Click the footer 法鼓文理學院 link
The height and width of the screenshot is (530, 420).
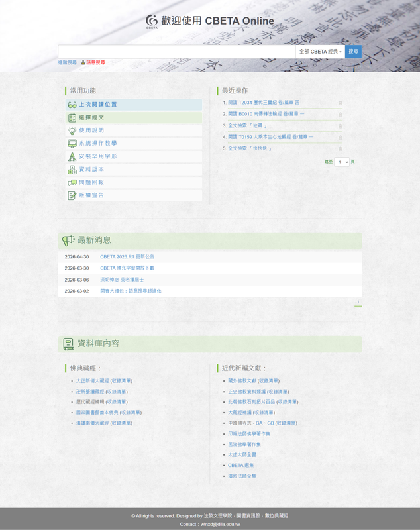(217, 516)
